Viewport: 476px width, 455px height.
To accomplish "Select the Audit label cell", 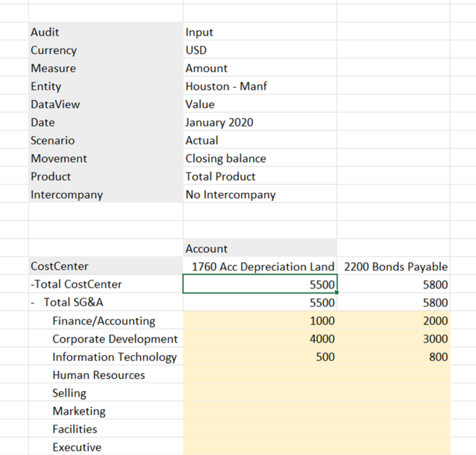I will pyautogui.click(x=105, y=31).
